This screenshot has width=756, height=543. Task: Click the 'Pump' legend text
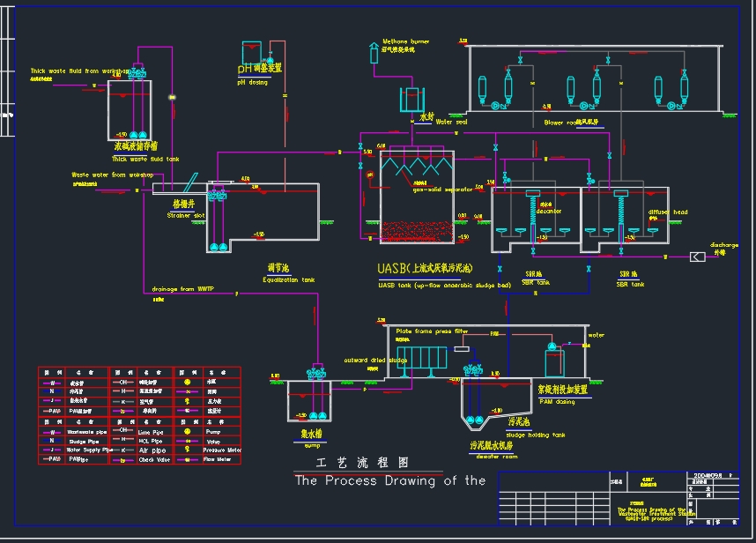pyautogui.click(x=213, y=432)
